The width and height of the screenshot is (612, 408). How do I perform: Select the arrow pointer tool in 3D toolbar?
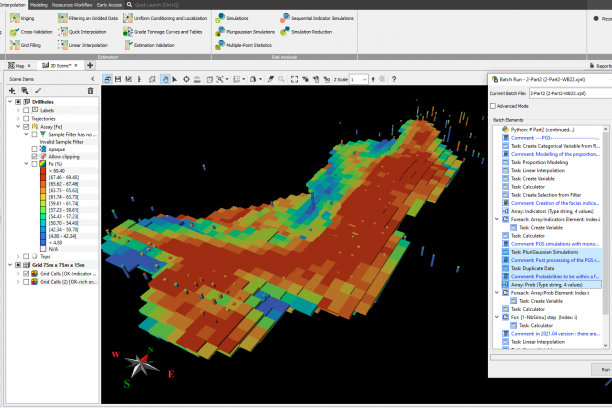pos(175,79)
